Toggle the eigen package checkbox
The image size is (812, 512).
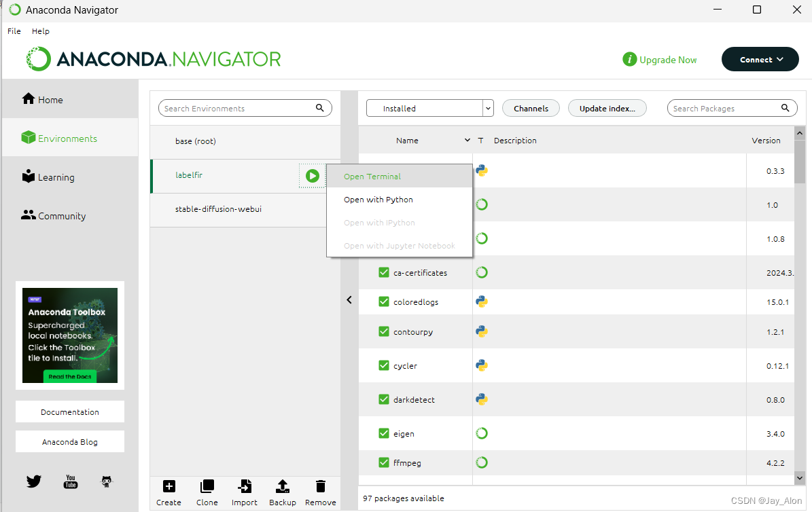[x=384, y=433]
